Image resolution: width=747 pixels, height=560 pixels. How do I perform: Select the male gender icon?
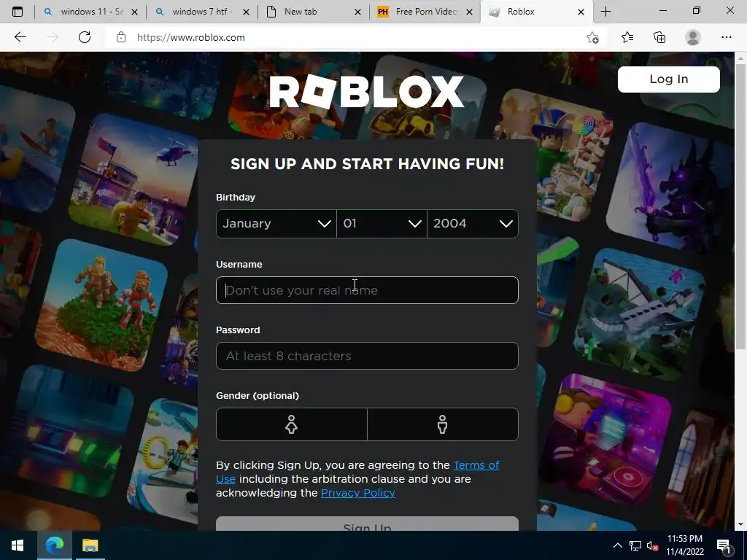coord(443,424)
